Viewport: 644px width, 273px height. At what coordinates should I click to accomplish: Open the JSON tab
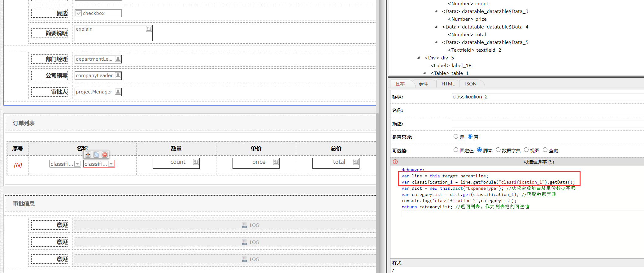[x=470, y=84]
